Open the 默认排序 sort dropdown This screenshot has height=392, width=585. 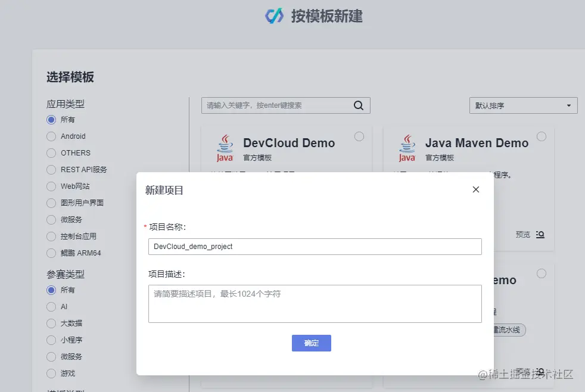coord(523,105)
